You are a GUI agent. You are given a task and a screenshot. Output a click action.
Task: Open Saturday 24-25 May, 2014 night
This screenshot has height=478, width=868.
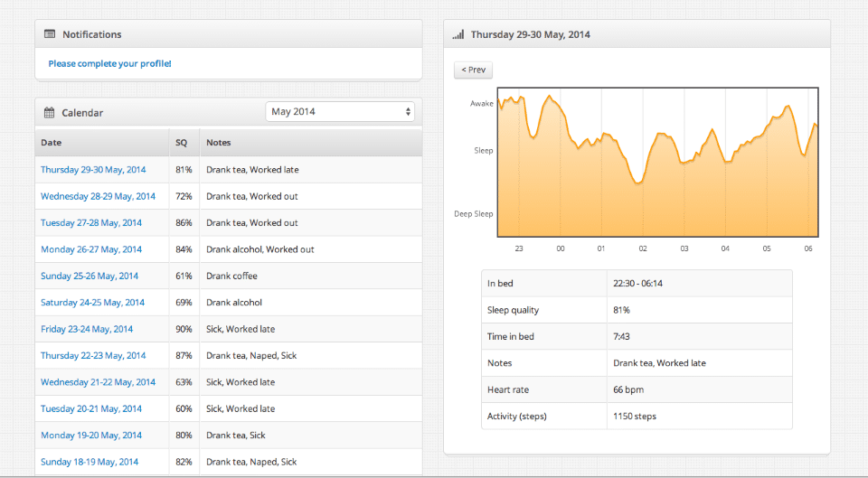coord(92,303)
